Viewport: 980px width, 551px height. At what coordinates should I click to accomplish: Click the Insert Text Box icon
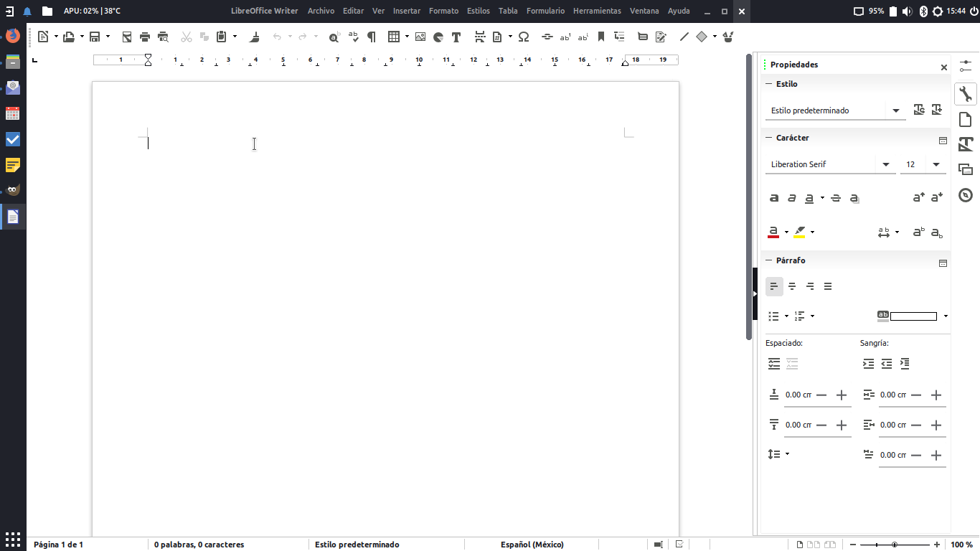tap(456, 37)
